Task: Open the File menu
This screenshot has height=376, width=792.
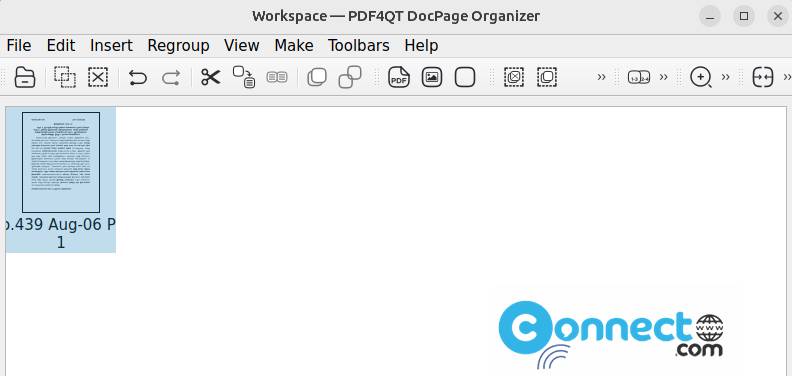Action: 19,45
